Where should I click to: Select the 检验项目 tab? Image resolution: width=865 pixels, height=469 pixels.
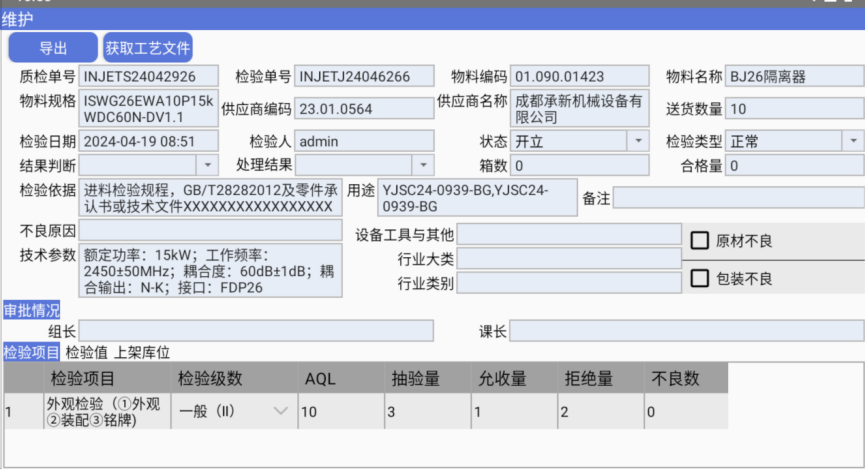coord(31,352)
